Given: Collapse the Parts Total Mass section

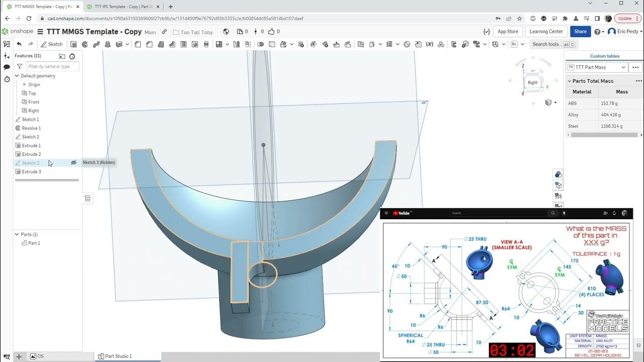Looking at the screenshot, I should click(x=570, y=81).
